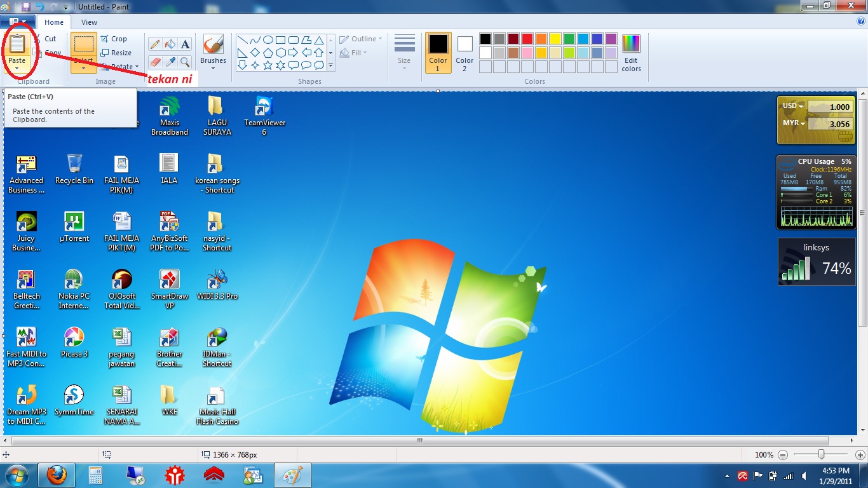868x488 pixels.
Task: Open the Resize and skew dialog
Action: tap(116, 53)
